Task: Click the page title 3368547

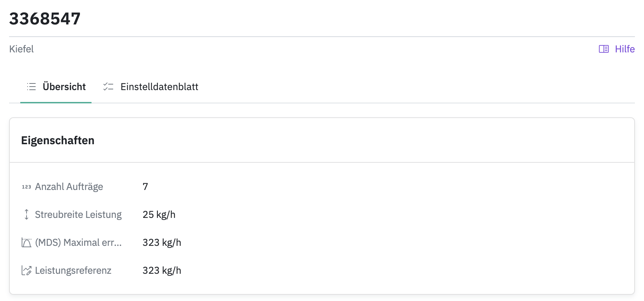Action: pyautogui.click(x=45, y=19)
